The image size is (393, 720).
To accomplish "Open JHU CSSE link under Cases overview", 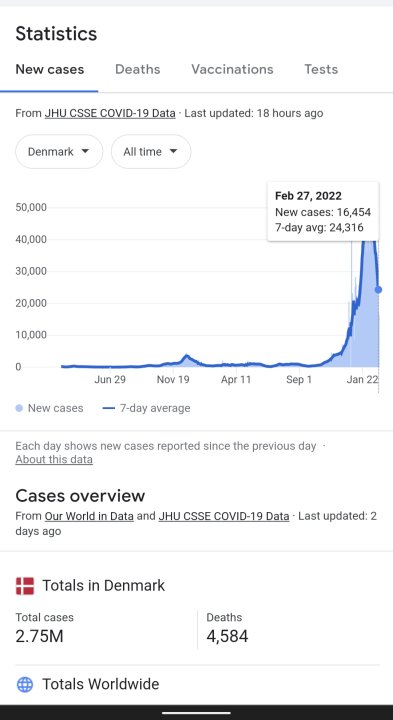I will pos(224,516).
